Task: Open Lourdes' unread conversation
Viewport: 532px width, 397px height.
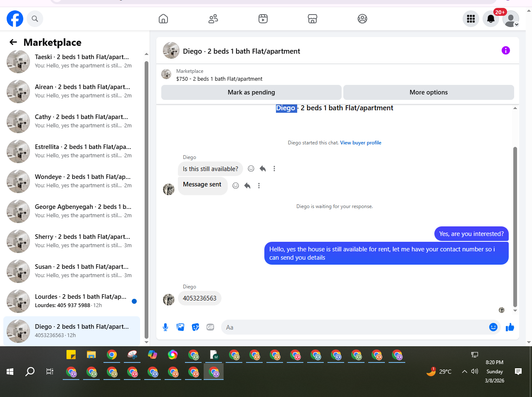Action: tap(71, 301)
